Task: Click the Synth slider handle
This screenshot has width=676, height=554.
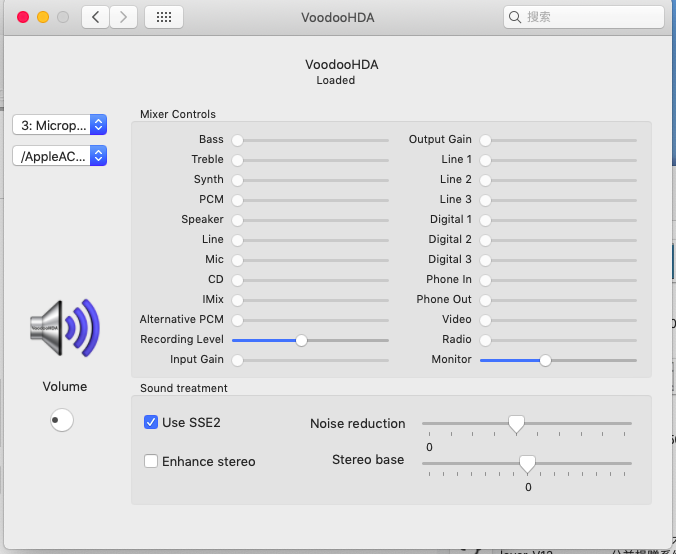Action: [x=237, y=180]
